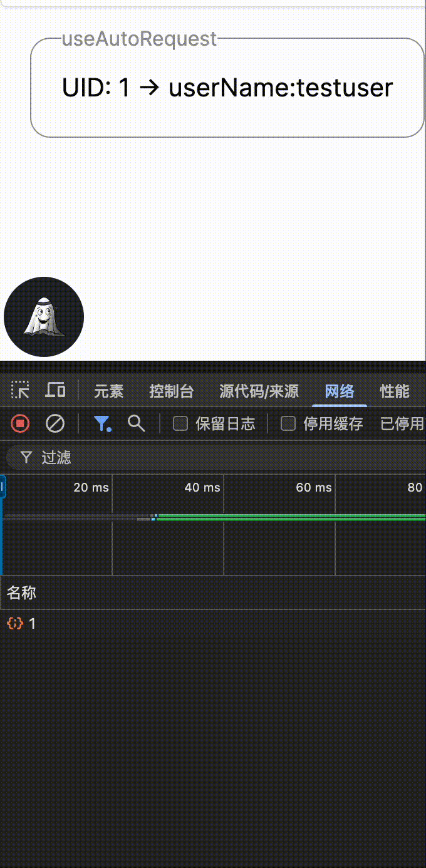Open the 源代码/来源 tab
This screenshot has height=868, width=426.
tap(259, 391)
